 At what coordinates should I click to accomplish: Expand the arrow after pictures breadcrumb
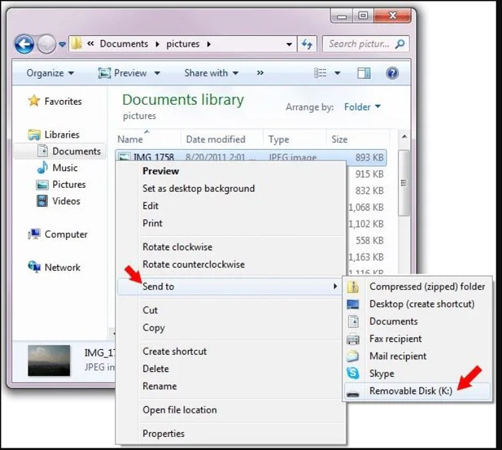pos(209,44)
